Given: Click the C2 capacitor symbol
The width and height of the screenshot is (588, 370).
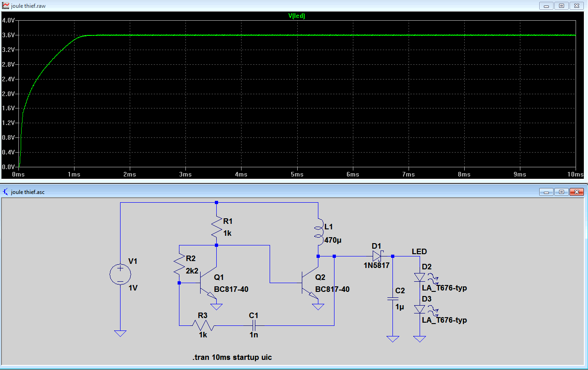Looking at the screenshot, I should coord(392,298).
